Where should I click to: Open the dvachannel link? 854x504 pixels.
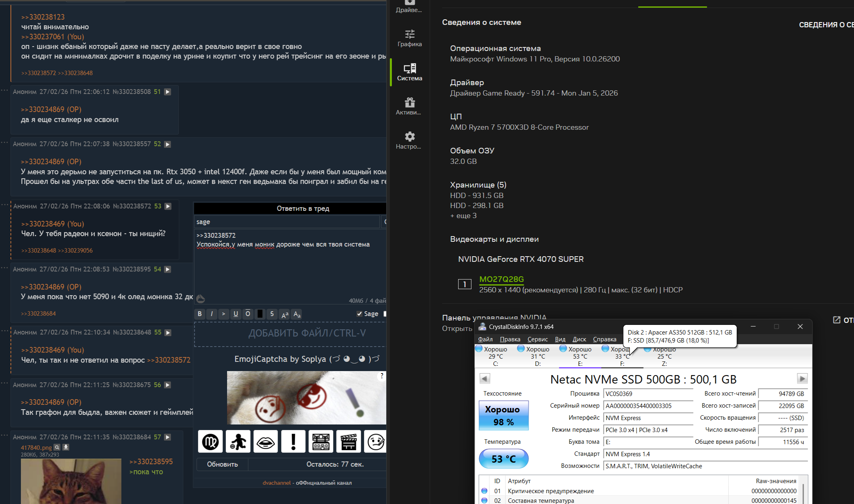[x=276, y=483]
